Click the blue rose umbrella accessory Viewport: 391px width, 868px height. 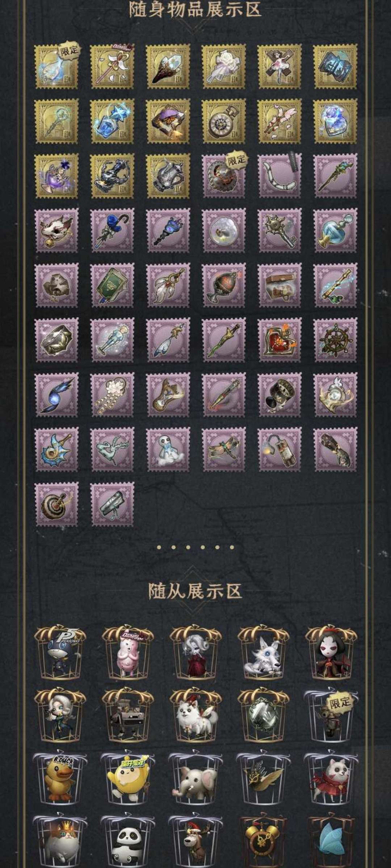coord(112,231)
